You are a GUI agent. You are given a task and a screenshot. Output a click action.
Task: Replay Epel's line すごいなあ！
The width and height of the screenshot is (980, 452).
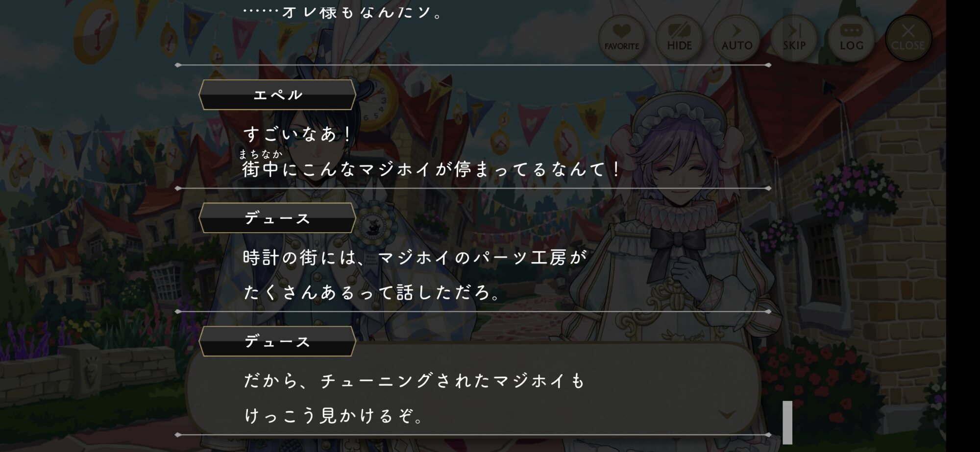297,134
